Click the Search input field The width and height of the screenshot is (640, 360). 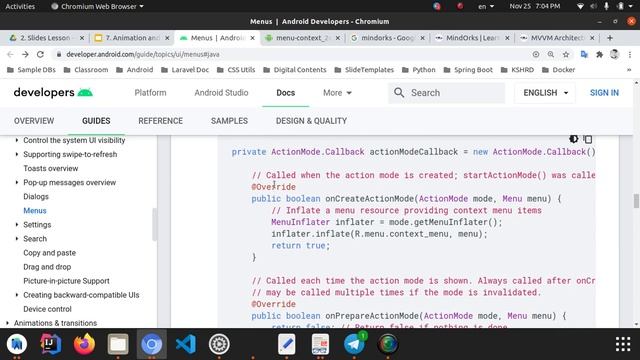(447, 93)
